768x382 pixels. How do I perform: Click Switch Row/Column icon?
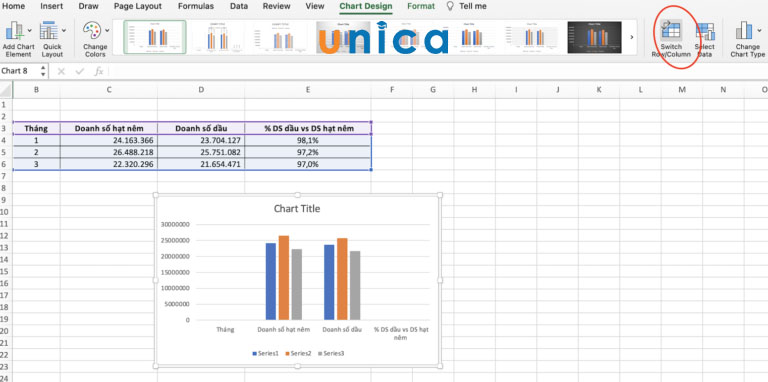click(671, 30)
